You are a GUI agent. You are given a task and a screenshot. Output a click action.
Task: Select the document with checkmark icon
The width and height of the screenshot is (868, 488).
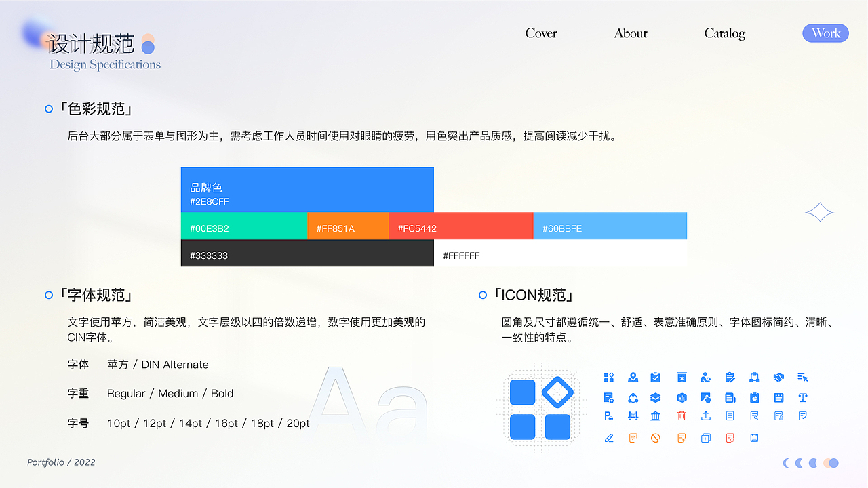coord(803,415)
